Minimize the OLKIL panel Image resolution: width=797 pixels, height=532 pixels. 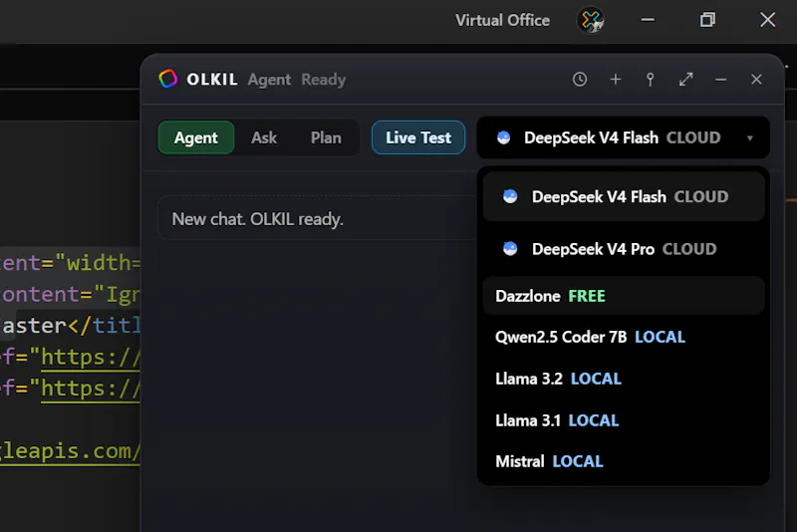coord(720,80)
